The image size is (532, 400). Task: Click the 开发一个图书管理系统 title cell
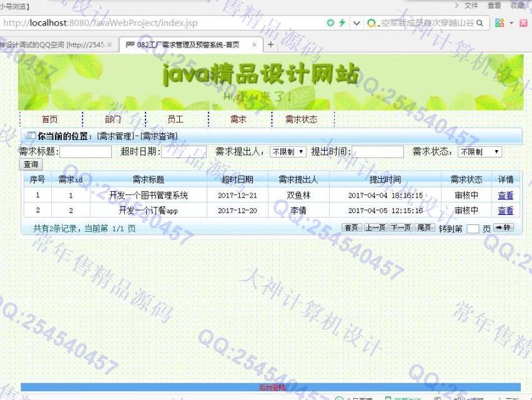coord(149,195)
